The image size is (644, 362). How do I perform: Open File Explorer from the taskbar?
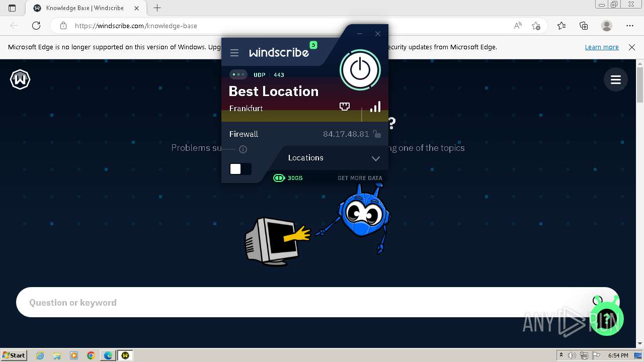57,355
